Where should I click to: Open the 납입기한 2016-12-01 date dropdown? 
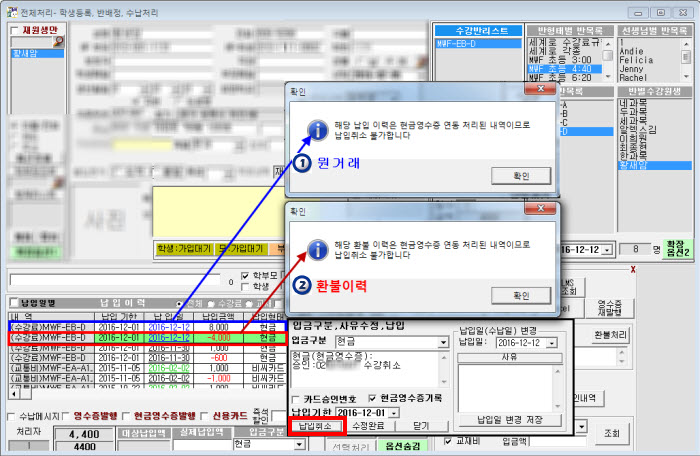pyautogui.click(x=394, y=413)
